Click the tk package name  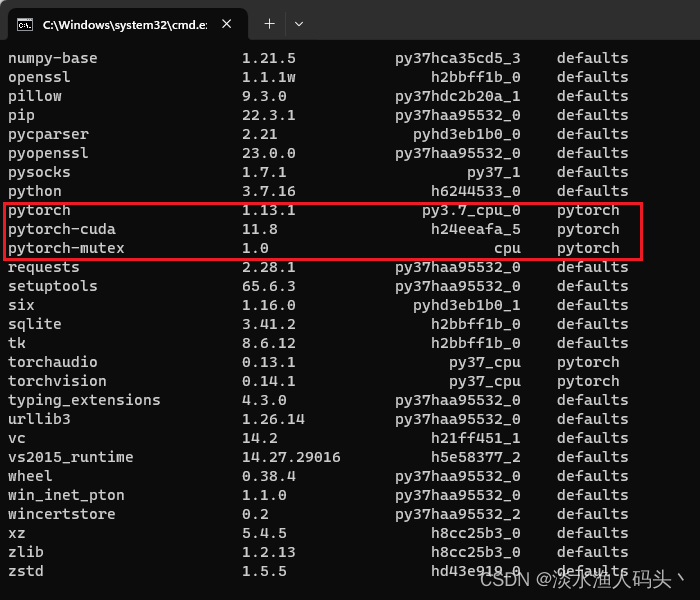pos(17,343)
